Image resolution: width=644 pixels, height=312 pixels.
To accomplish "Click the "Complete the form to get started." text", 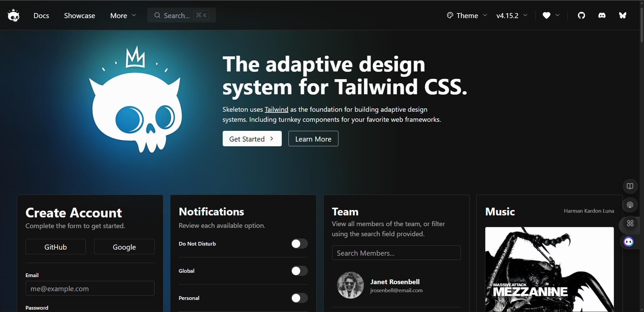I will pyautogui.click(x=75, y=226).
